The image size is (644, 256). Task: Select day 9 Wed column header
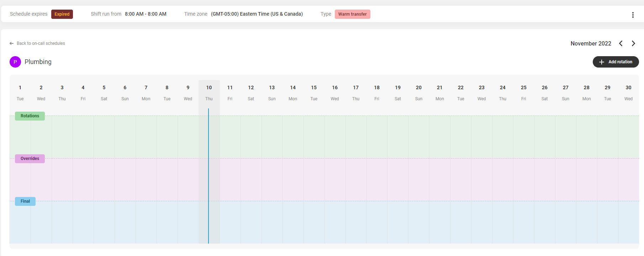[188, 93]
